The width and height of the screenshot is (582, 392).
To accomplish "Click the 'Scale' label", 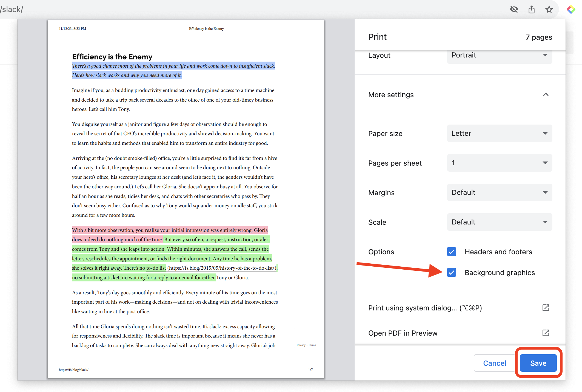I will tap(377, 222).
